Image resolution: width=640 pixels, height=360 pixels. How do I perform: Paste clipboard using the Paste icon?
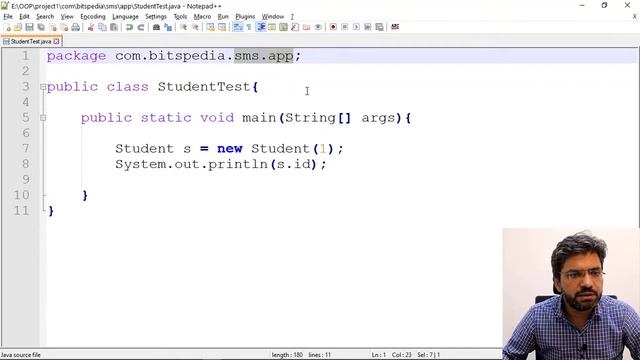[114, 27]
